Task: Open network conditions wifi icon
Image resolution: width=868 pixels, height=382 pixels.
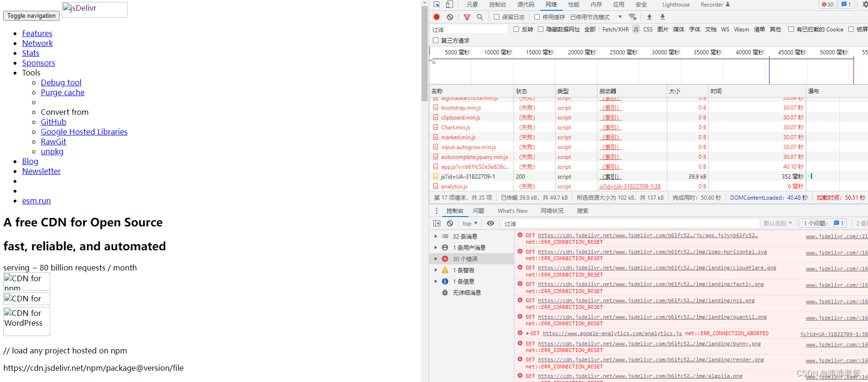Action: click(633, 17)
